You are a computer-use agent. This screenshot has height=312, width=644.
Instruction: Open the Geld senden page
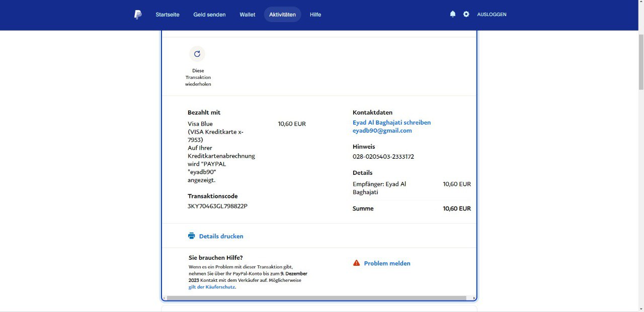tap(209, 15)
